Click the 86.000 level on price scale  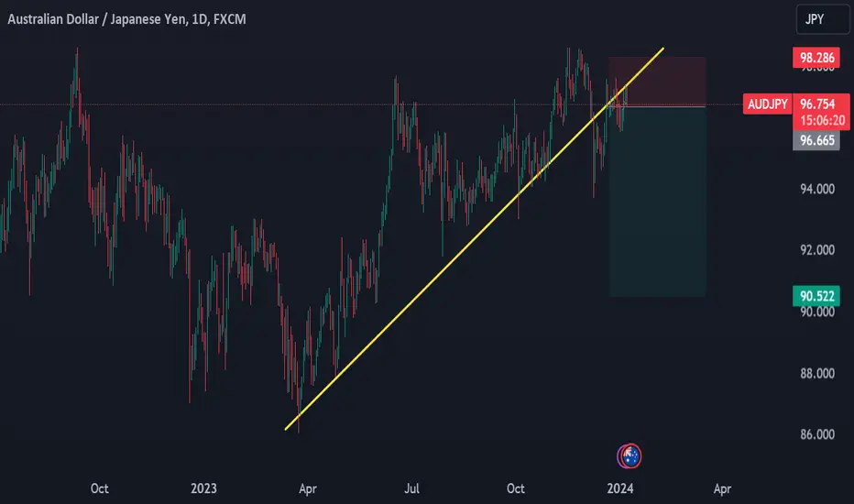click(817, 434)
